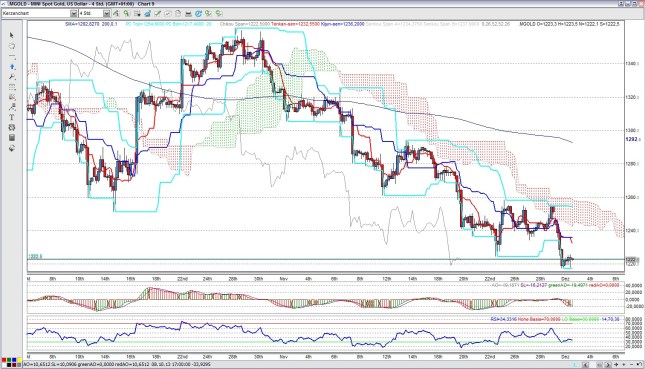Click the green color swatch at bottom-left
645x369 pixels.
pyautogui.click(x=9, y=360)
